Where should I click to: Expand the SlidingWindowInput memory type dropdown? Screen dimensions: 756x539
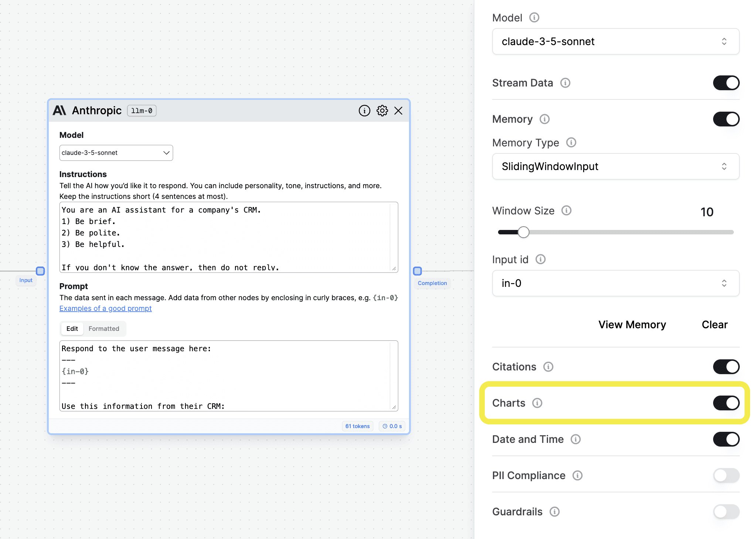[x=615, y=166]
